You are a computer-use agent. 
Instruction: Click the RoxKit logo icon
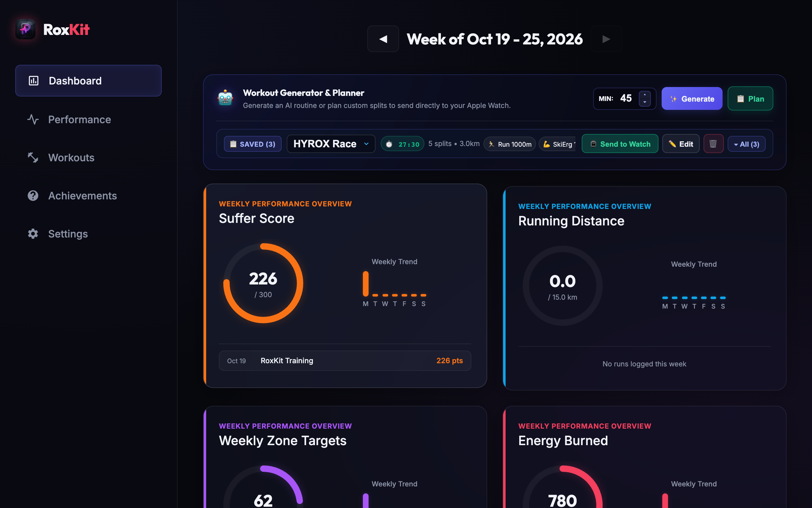[25, 29]
